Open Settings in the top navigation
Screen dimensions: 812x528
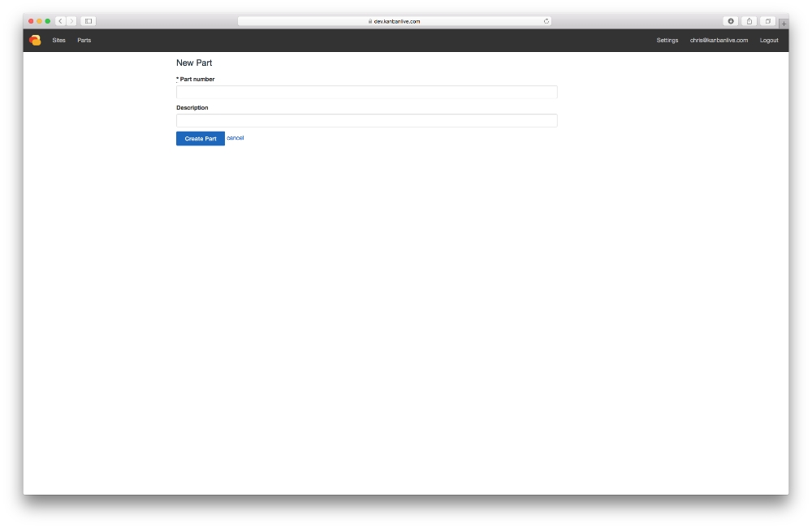coord(667,41)
